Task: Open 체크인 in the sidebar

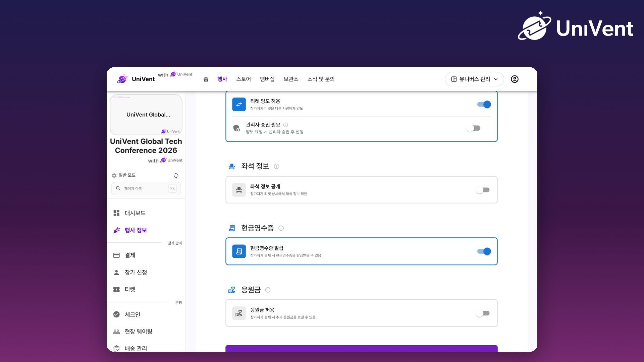Action: (x=146, y=314)
